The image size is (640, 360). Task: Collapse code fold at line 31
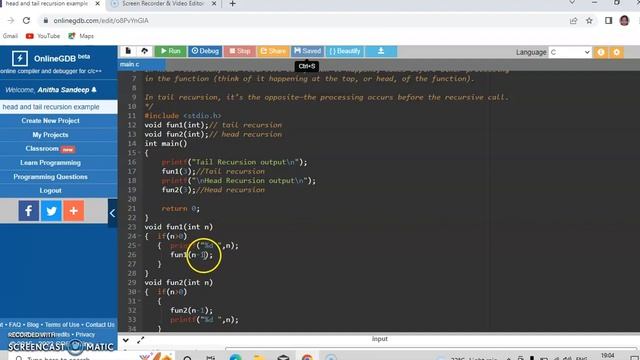139,301
